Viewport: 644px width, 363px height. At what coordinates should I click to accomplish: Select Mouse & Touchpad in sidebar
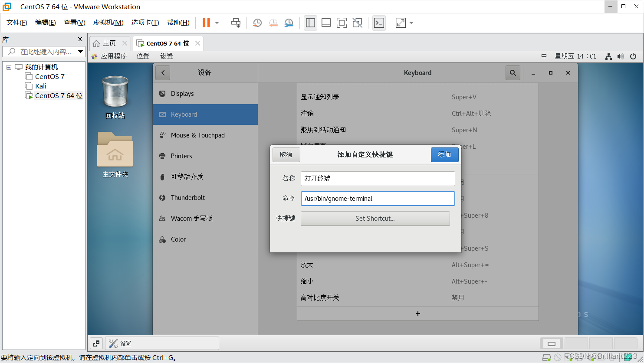pos(205,135)
